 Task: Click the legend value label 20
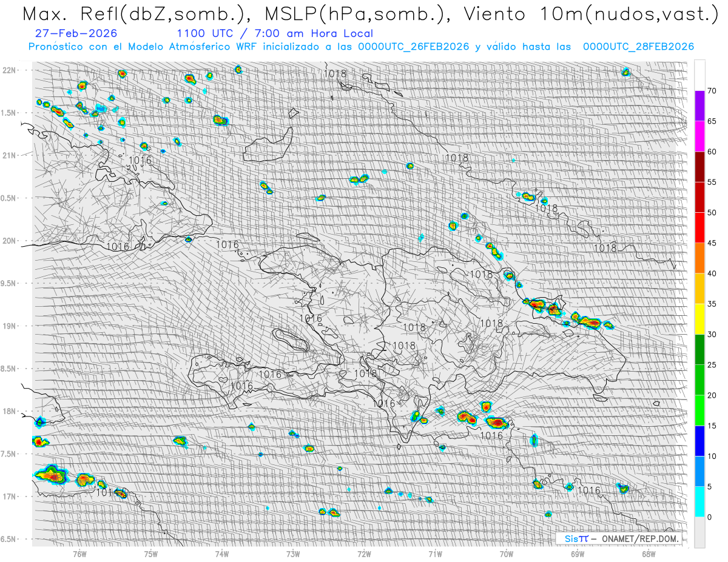(712, 395)
